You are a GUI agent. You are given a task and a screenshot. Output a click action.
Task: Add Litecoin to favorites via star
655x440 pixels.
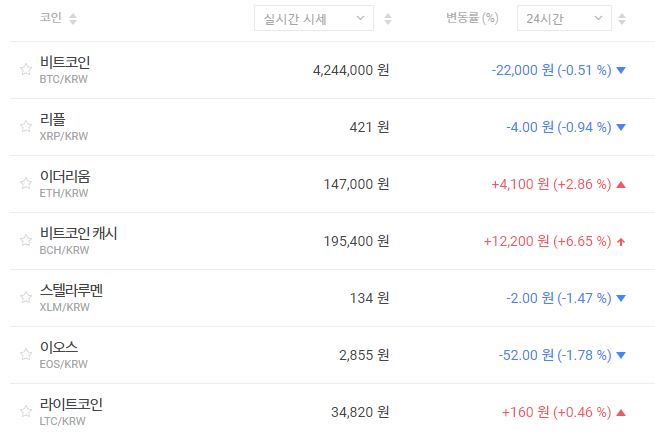pos(26,412)
